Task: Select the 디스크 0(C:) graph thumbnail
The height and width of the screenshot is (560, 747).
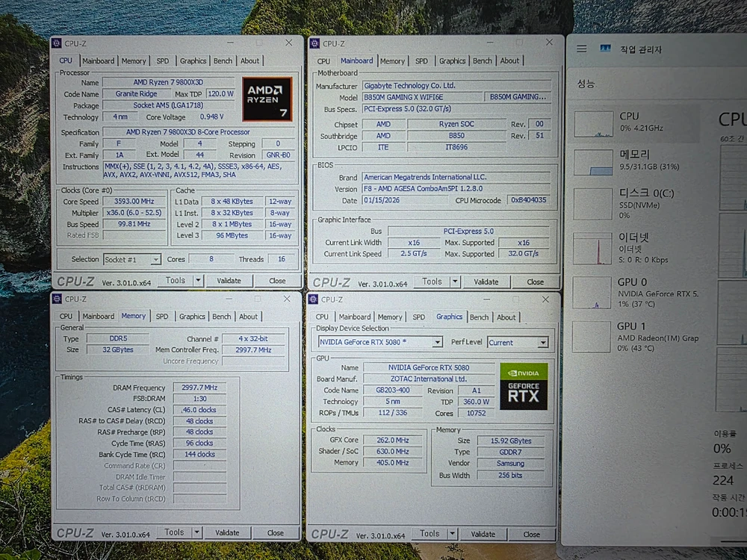Action: [592, 204]
